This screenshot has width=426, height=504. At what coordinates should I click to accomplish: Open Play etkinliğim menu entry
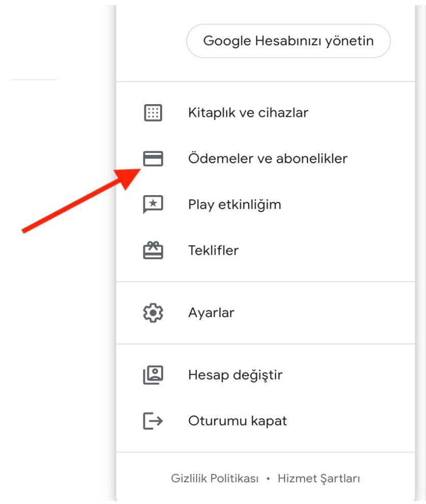(x=265, y=204)
